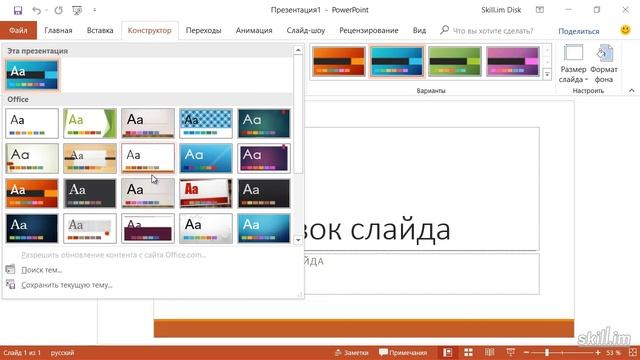Open Размер слайда dropdown
The height and width of the screenshot is (360, 640).
pos(573,64)
